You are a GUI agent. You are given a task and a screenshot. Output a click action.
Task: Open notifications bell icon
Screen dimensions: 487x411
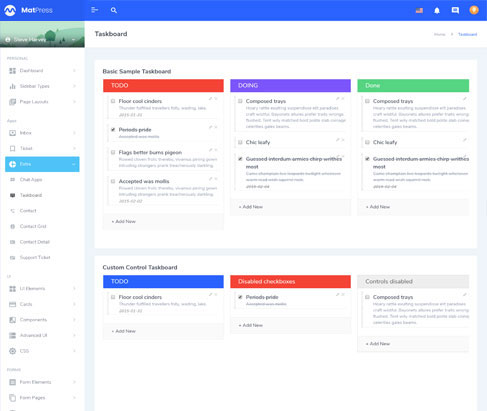point(437,11)
